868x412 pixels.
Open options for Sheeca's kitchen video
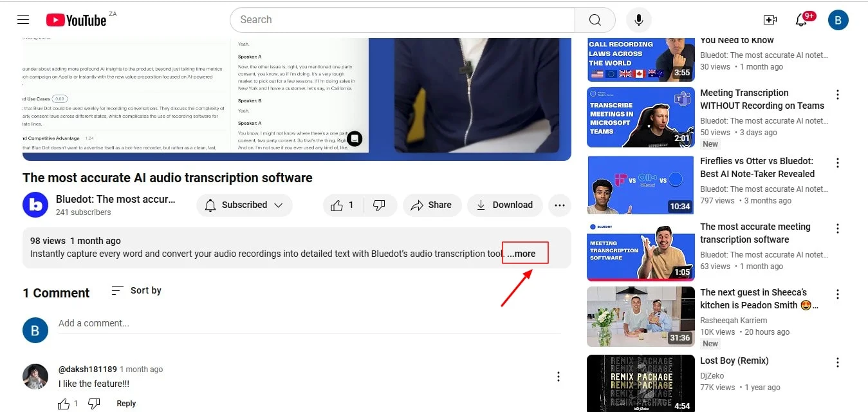(x=838, y=294)
